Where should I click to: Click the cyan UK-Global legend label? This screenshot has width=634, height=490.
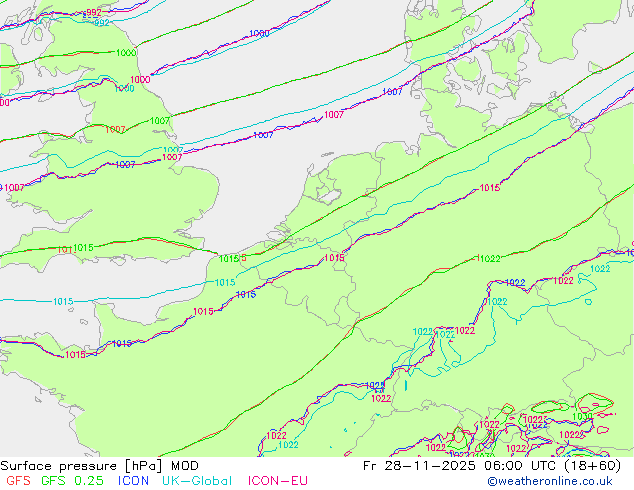pos(197,481)
